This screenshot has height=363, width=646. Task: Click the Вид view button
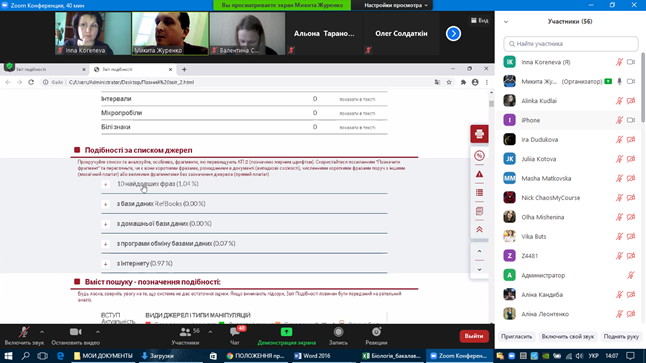(480, 20)
